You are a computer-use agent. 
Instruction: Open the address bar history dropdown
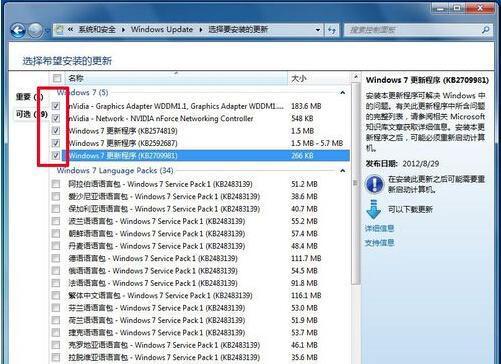pos(318,30)
